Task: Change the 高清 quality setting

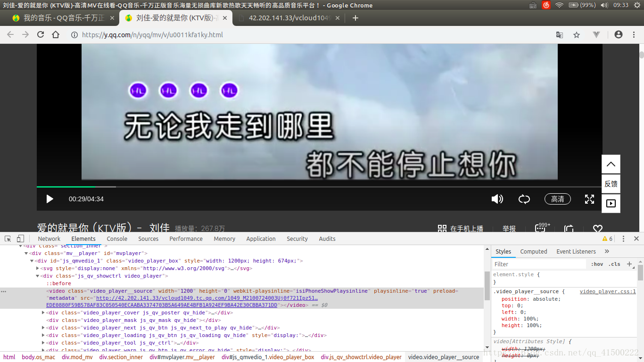Action: click(x=558, y=199)
